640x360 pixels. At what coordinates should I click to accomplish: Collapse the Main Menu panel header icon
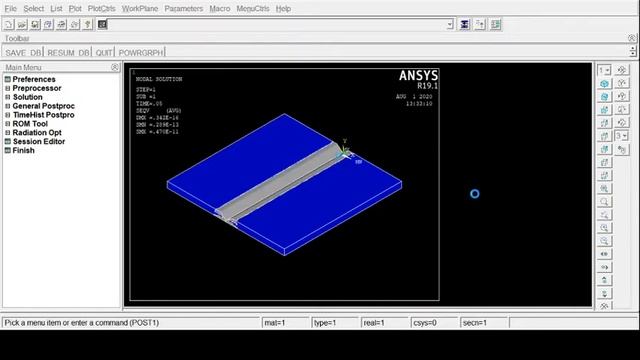(x=115, y=67)
